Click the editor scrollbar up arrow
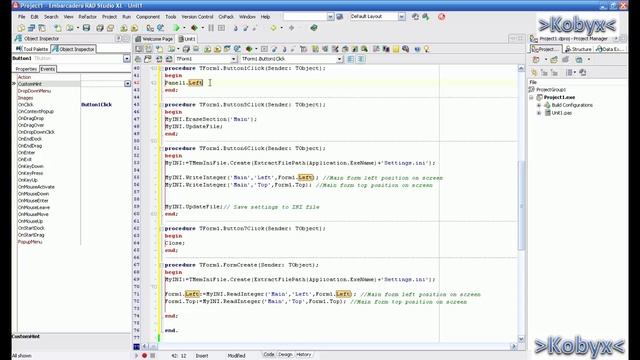This screenshot has height=360, width=640. [521, 69]
